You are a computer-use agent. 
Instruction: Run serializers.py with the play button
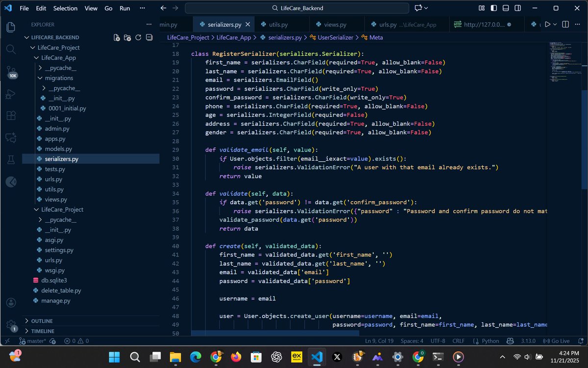pos(548,24)
